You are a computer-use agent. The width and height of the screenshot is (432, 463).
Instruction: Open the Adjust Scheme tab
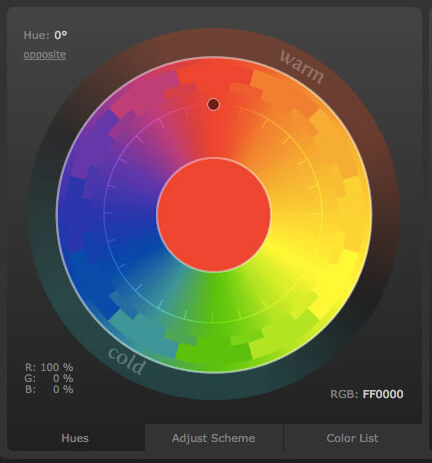click(214, 438)
